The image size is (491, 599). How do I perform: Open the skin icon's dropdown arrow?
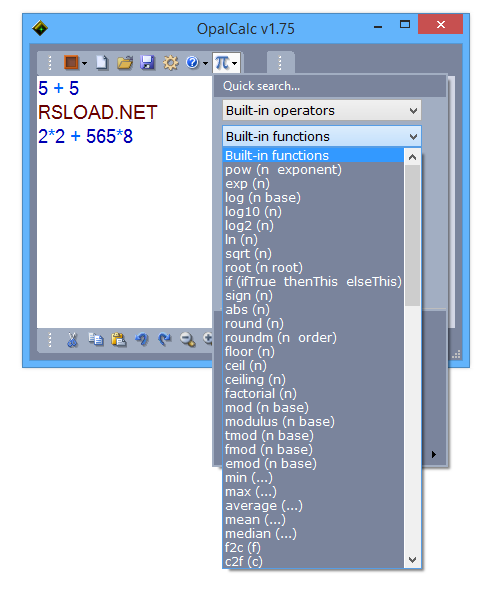click(84, 63)
